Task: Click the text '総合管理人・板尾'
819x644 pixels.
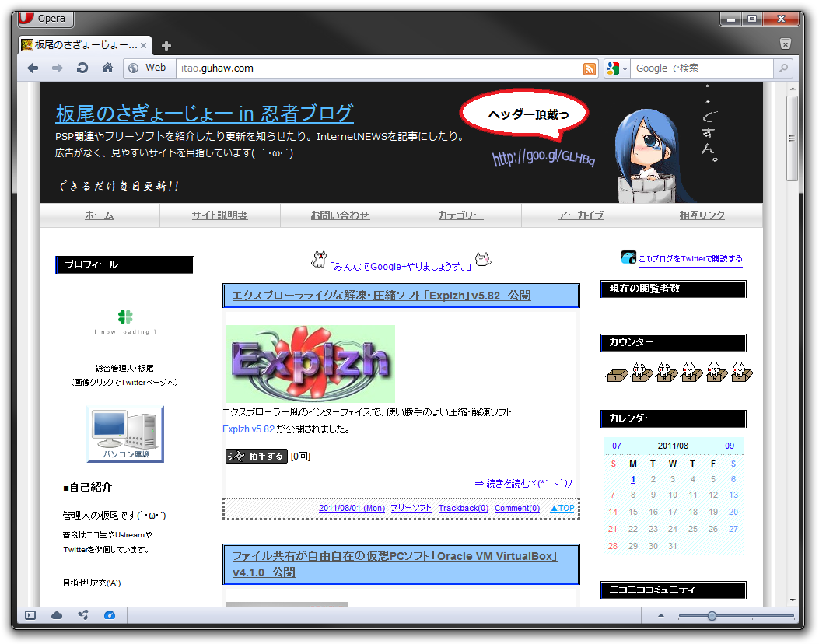Action: pos(124,368)
